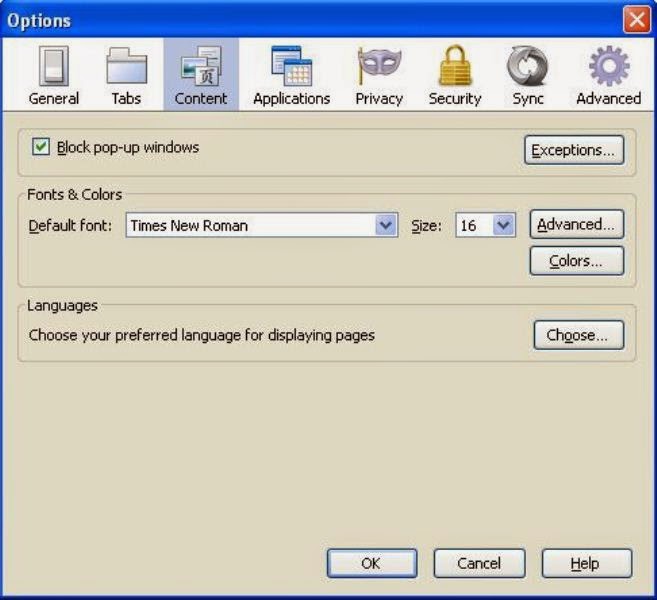Open the Sync arrows icon
Image resolution: width=657 pixels, height=600 pixels.
[x=528, y=66]
